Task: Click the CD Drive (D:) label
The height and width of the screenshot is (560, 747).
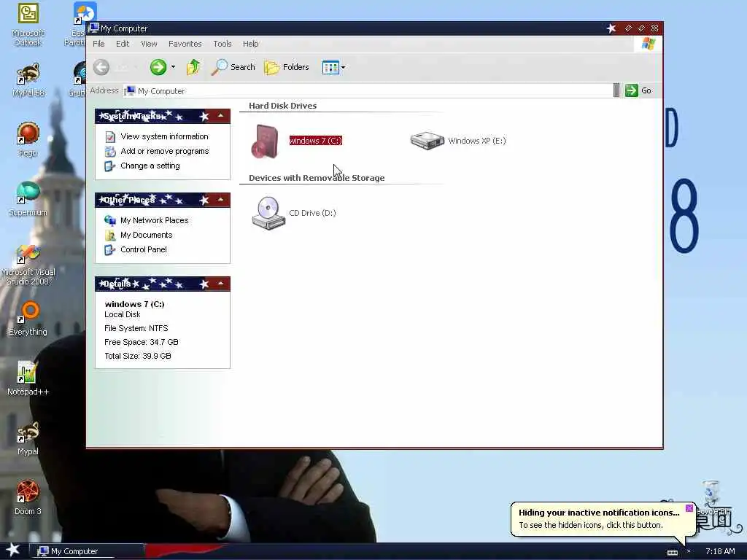Action: point(312,213)
